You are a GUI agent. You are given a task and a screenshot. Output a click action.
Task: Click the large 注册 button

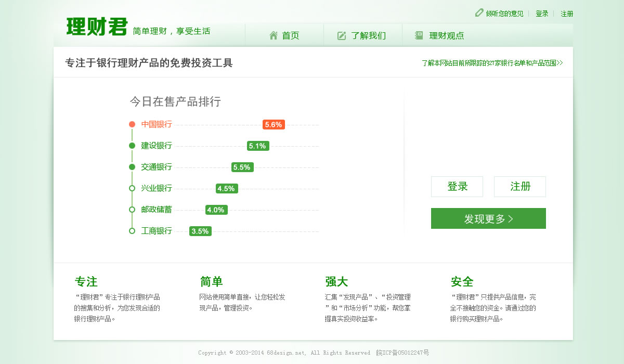pyautogui.click(x=520, y=187)
